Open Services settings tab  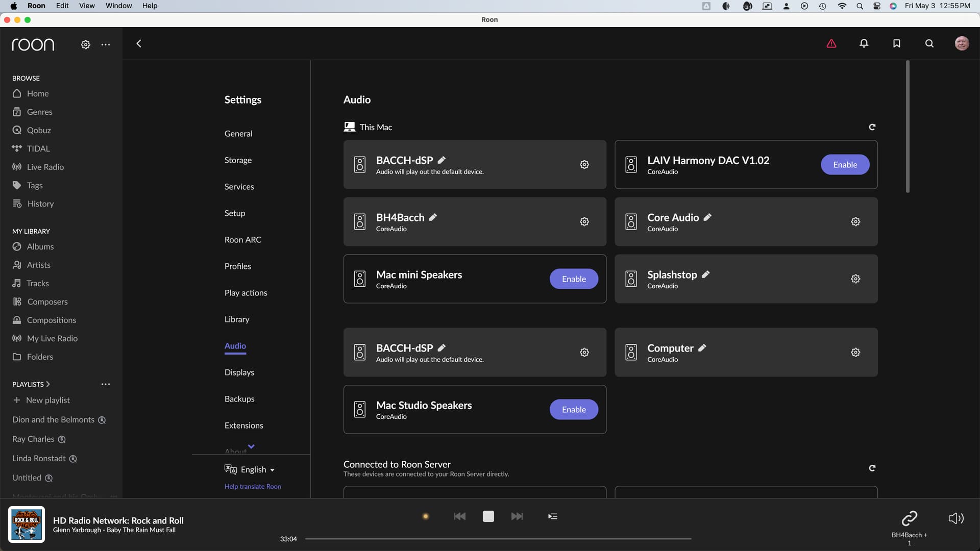tap(239, 187)
